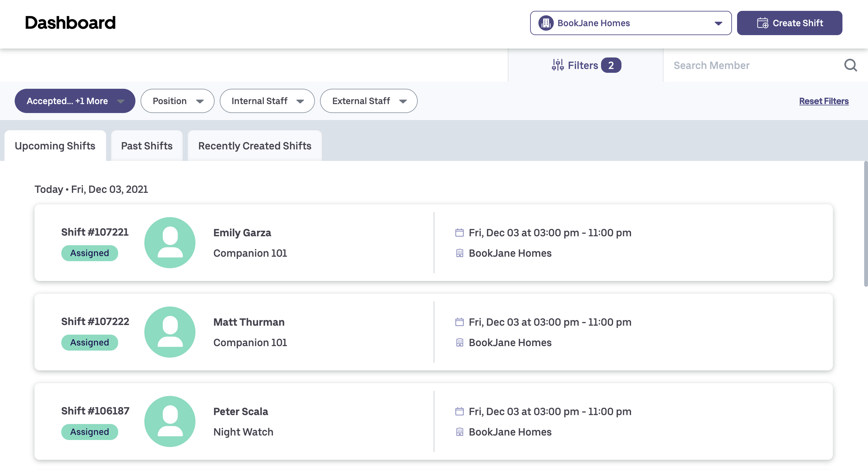Open the Internal Staff filter dropdown

tap(267, 101)
